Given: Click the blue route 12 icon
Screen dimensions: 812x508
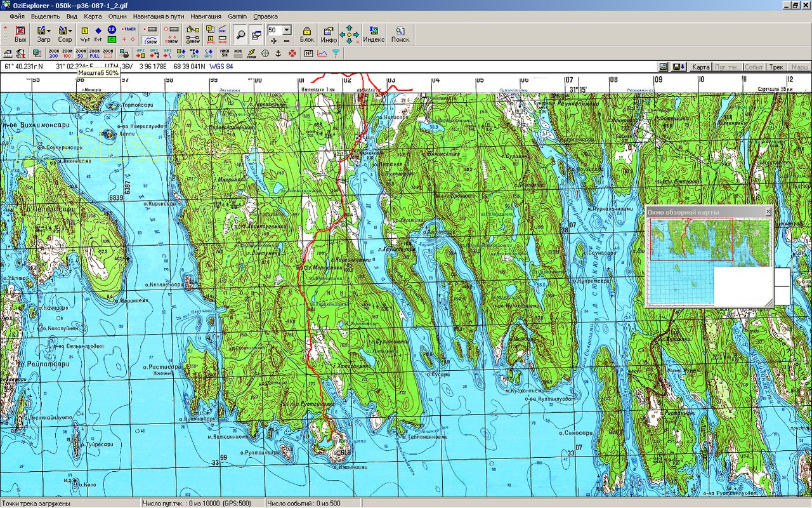Looking at the screenshot, I should (112, 29).
